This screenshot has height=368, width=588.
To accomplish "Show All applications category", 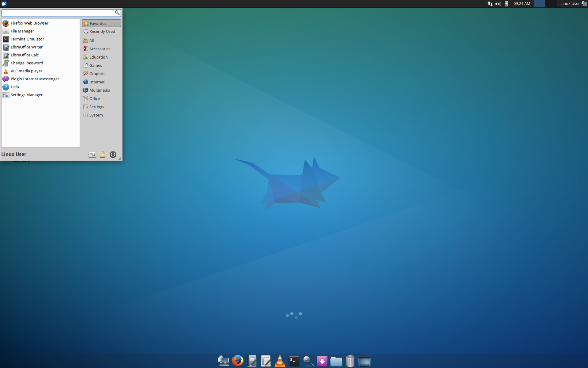I will [91, 40].
